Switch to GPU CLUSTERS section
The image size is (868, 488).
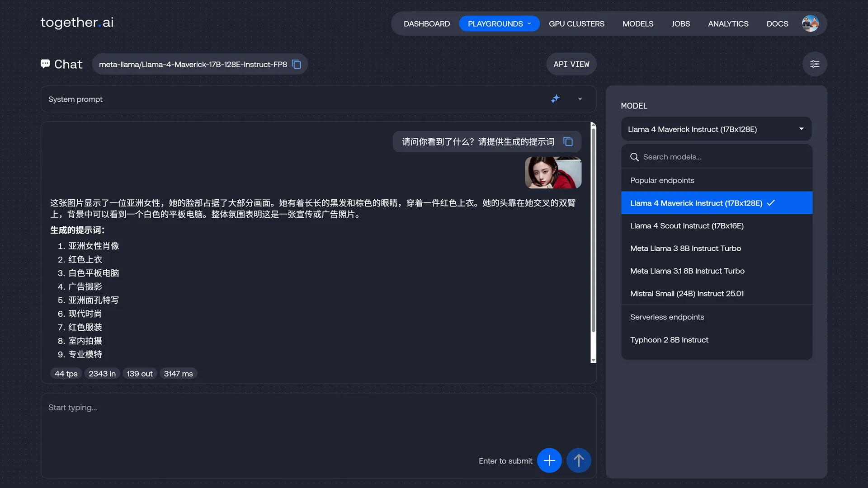[x=576, y=23]
